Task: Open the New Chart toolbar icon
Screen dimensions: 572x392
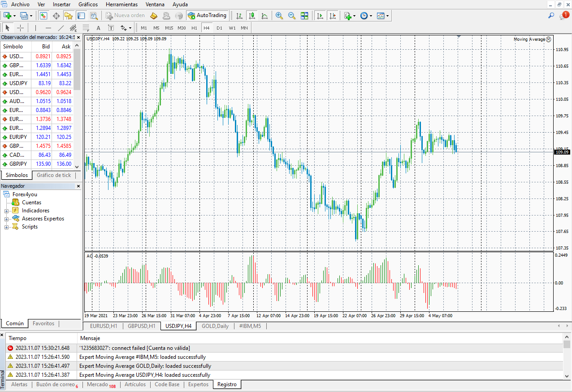Action: click(x=8, y=16)
